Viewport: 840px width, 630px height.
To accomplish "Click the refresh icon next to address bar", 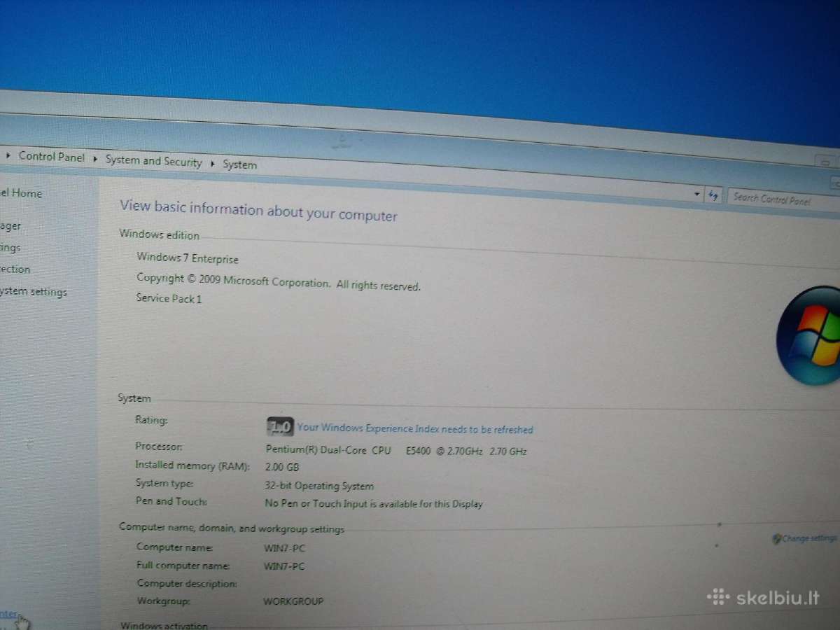I will 713,195.
